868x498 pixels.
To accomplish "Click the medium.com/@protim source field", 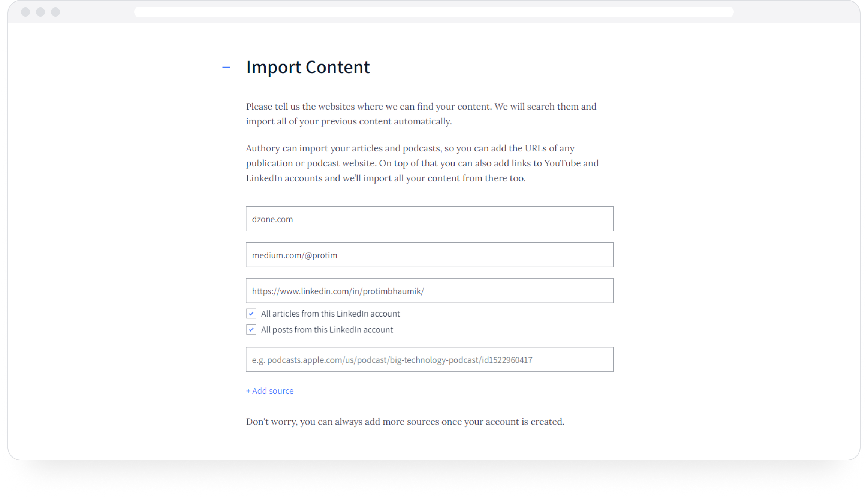I will coord(430,255).
